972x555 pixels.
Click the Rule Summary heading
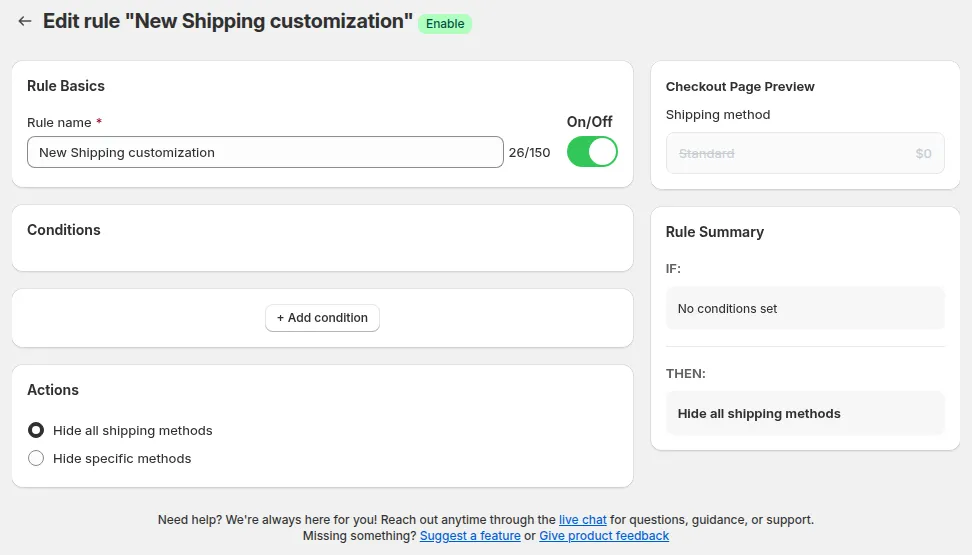(715, 232)
